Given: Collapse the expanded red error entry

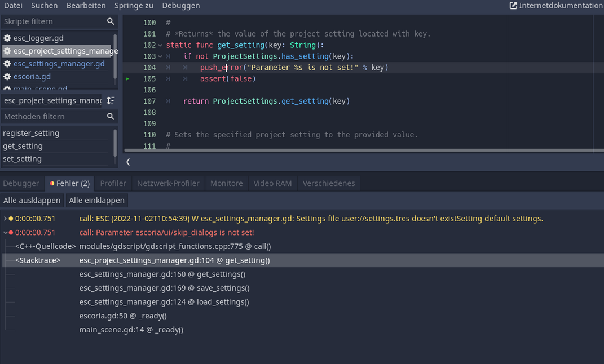Looking at the screenshot, I should pyautogui.click(x=5, y=232).
